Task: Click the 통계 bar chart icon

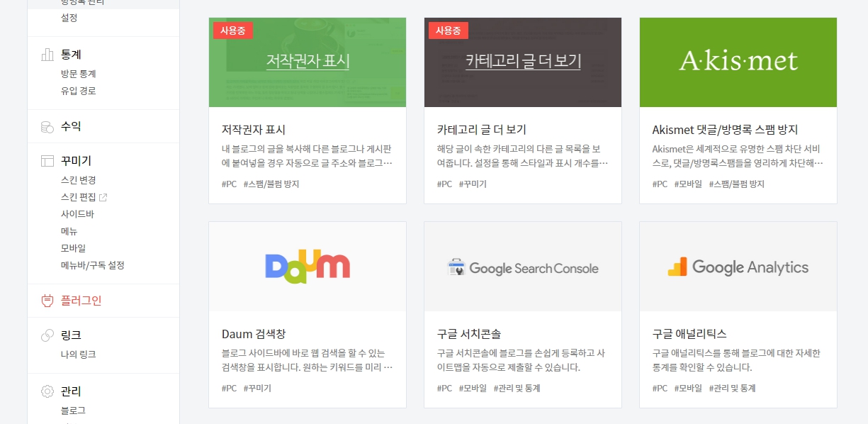Action: 47,55
